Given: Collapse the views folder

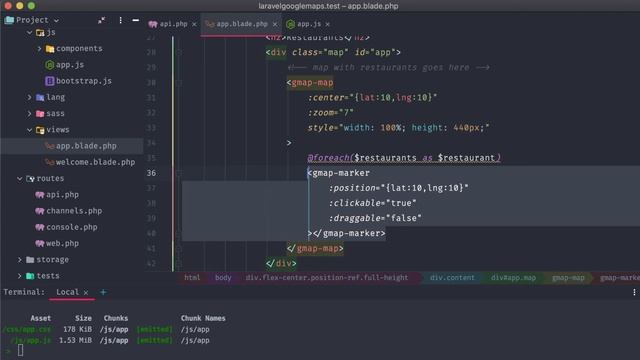Looking at the screenshot, I should [x=29, y=130].
